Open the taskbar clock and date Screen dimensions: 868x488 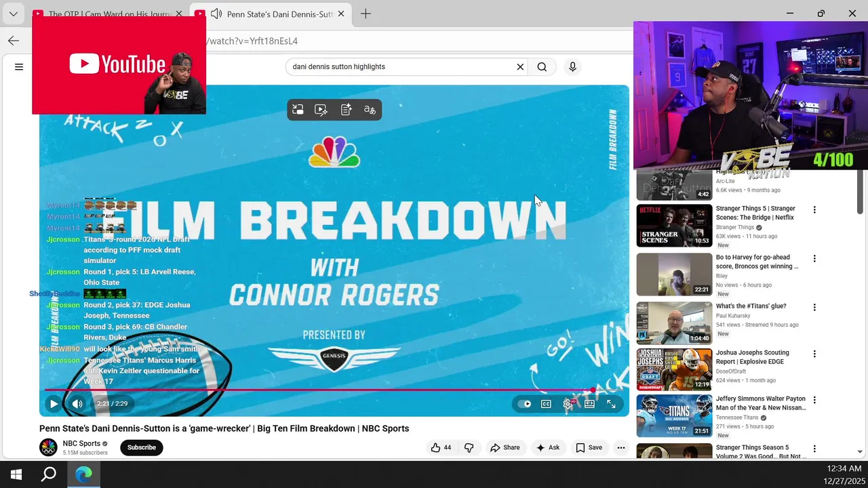tap(844, 474)
